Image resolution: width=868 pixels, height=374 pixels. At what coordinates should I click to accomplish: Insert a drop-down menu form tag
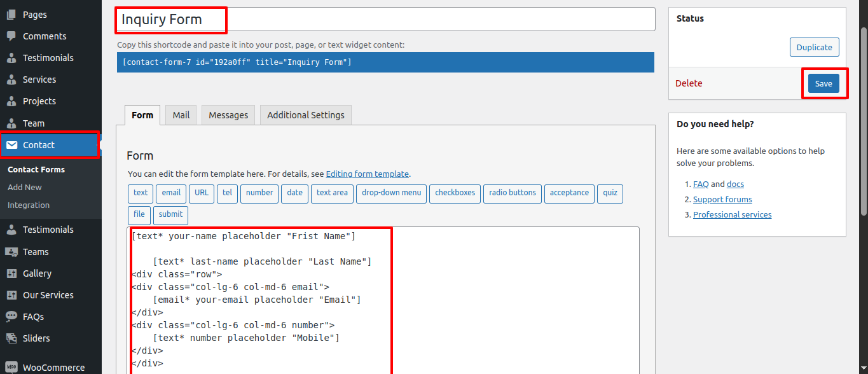pos(391,193)
